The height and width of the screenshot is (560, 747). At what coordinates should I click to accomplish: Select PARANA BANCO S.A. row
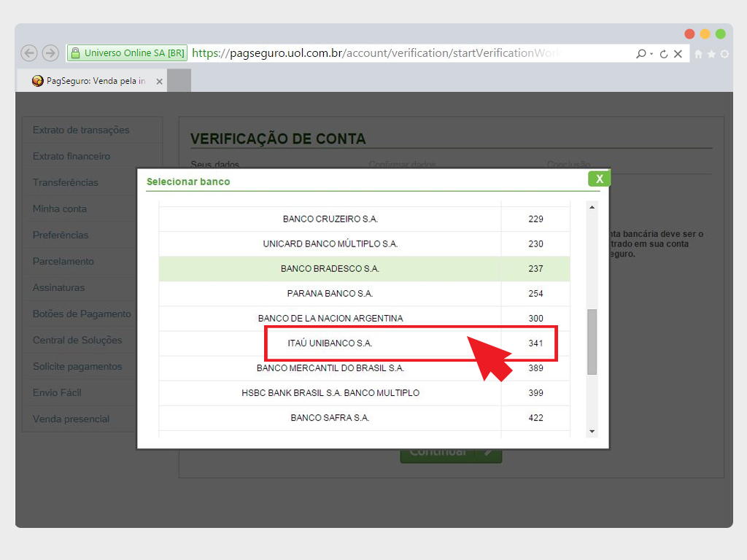tap(365, 293)
